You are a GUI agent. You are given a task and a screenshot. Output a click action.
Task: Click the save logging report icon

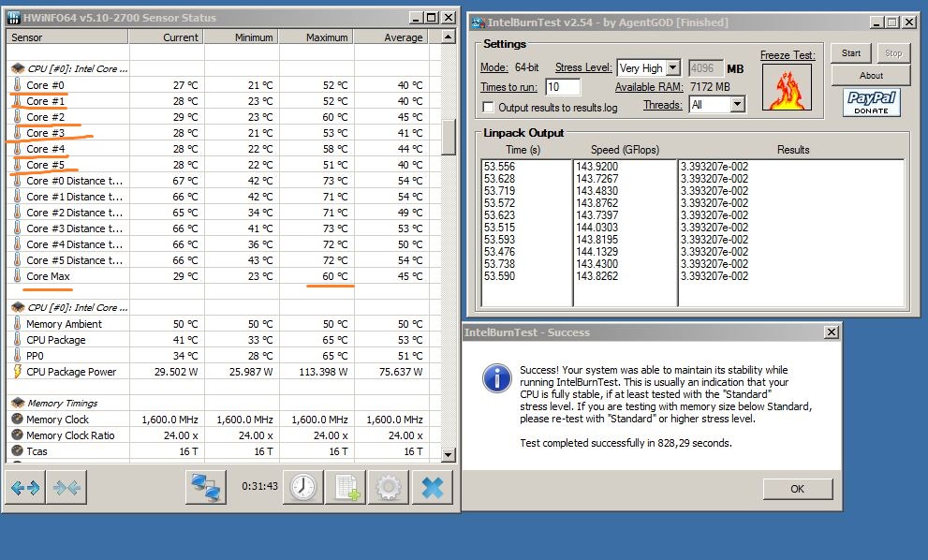(346, 487)
